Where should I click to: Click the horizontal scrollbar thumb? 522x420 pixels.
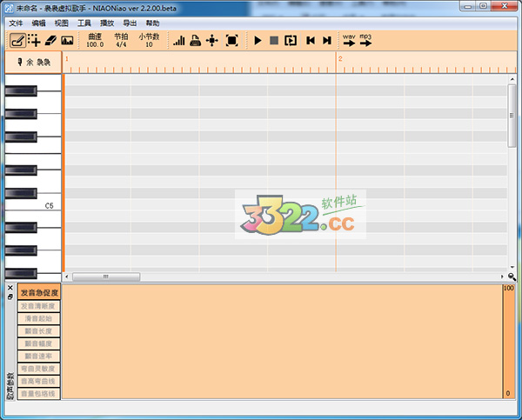[106, 277]
